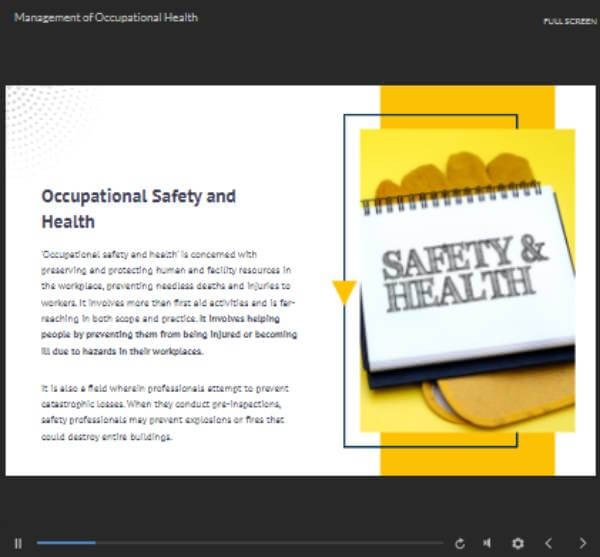Click the Management of Occupational Health title
This screenshot has height=557, width=600.
tap(106, 17)
